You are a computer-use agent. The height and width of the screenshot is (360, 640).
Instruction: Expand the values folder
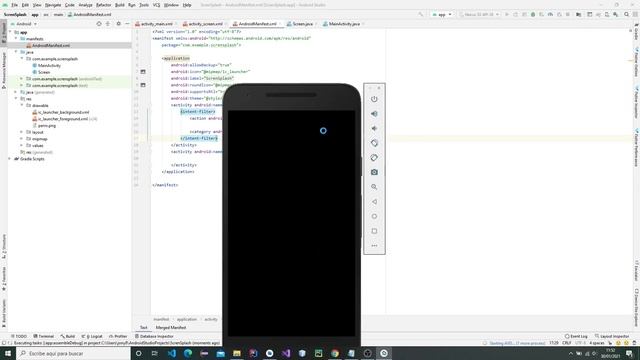(x=22, y=145)
